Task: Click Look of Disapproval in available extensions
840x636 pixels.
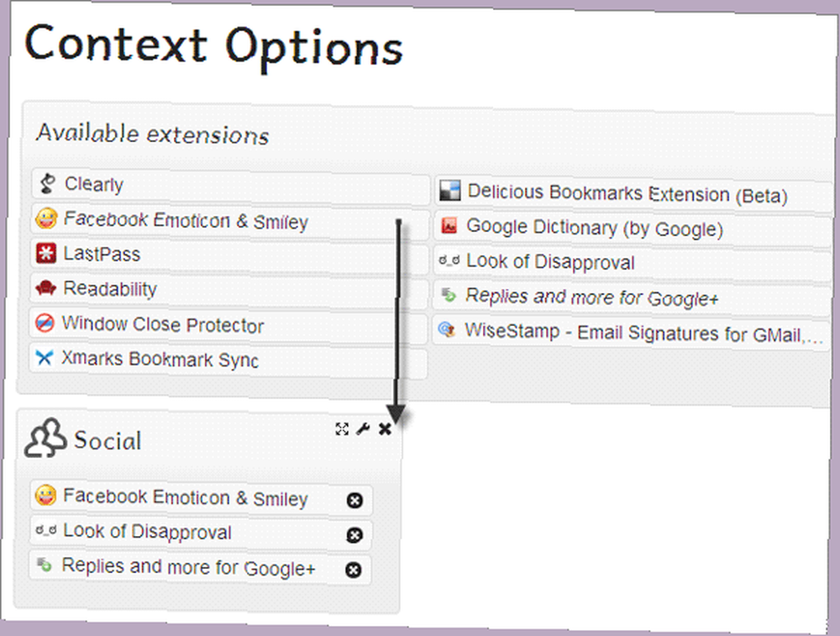Action: [550, 262]
